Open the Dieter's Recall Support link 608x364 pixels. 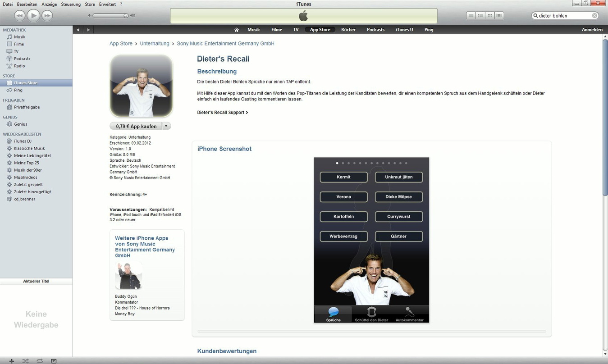(x=223, y=113)
